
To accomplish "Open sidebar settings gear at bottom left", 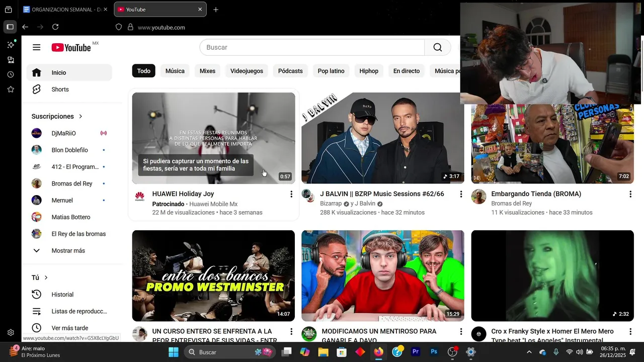I will pos(11,332).
